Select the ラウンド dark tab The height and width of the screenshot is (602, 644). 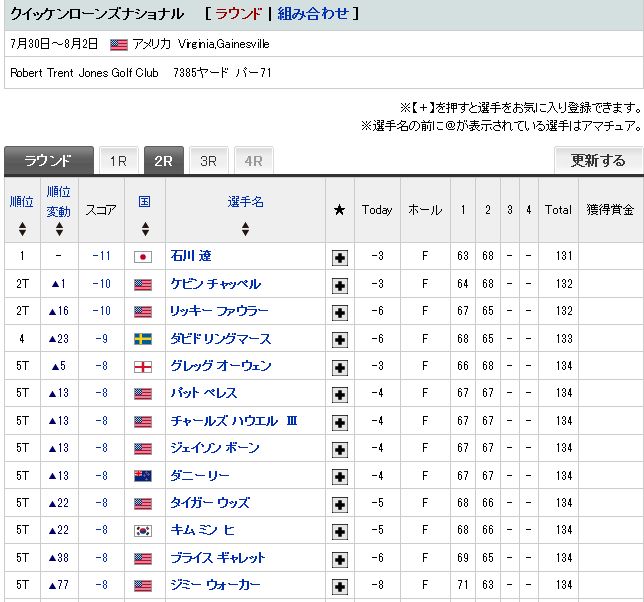(49, 161)
